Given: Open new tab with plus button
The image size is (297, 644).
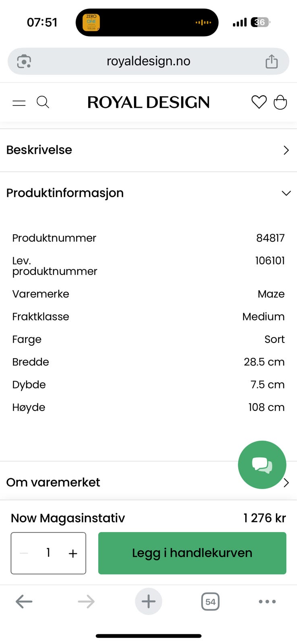Looking at the screenshot, I should (148, 602).
